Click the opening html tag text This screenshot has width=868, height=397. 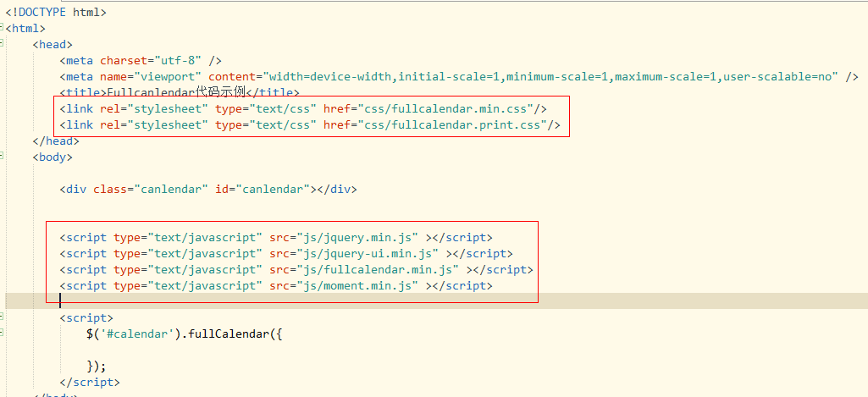25,28
